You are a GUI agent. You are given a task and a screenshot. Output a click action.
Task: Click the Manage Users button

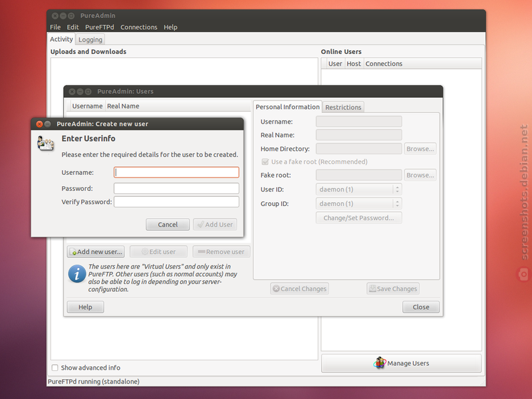pyautogui.click(x=402, y=363)
